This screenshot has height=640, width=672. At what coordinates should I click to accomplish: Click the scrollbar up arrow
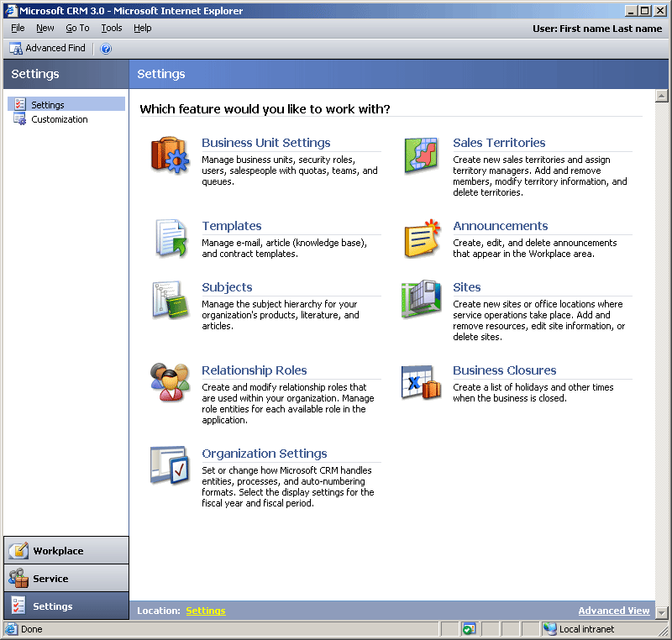[x=661, y=96]
